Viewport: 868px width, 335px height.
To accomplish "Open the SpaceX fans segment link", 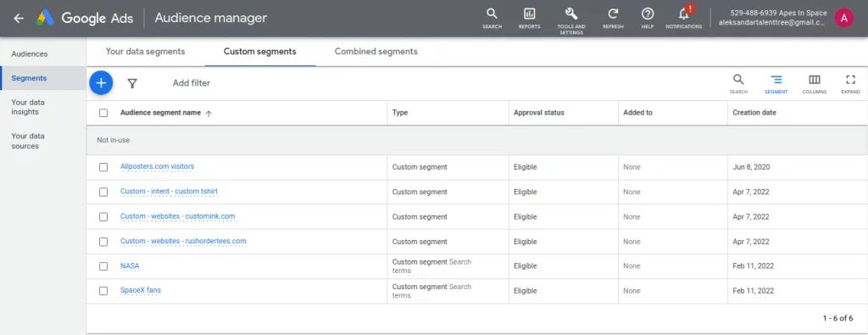I will pyautogui.click(x=141, y=290).
